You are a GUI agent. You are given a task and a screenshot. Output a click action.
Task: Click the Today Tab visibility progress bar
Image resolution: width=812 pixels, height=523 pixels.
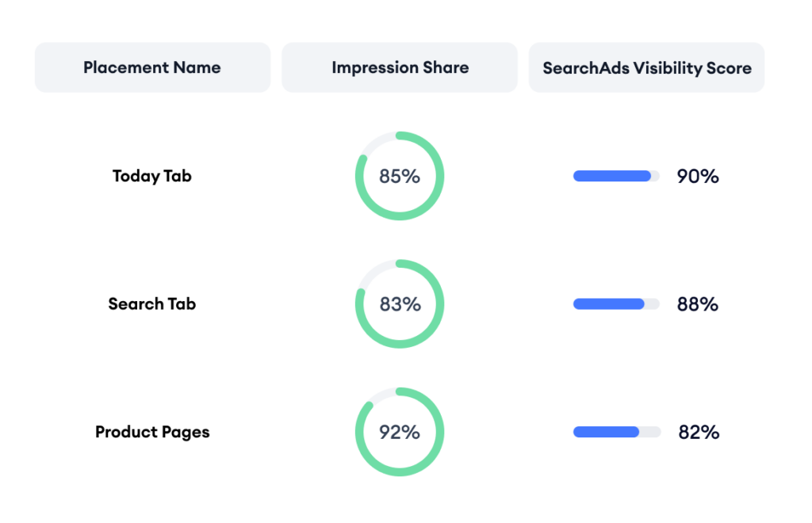pos(616,177)
